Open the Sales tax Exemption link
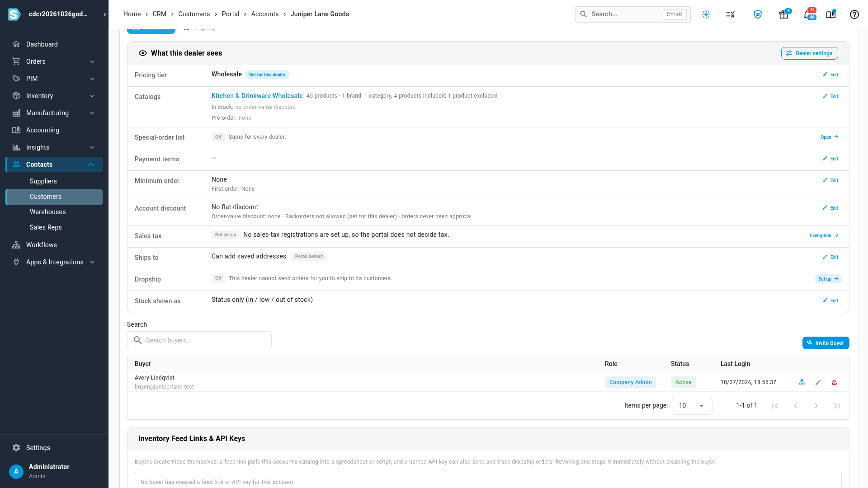This screenshot has width=868, height=488. point(824,235)
